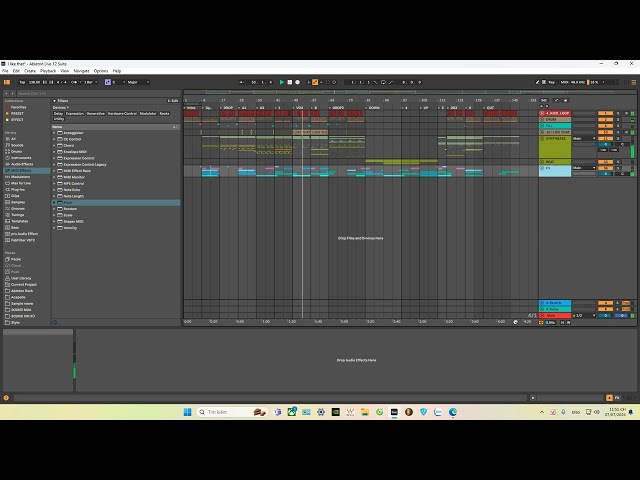640x480 pixels.
Task: Open the 1 Bar quantization dropdown
Action: [91, 82]
